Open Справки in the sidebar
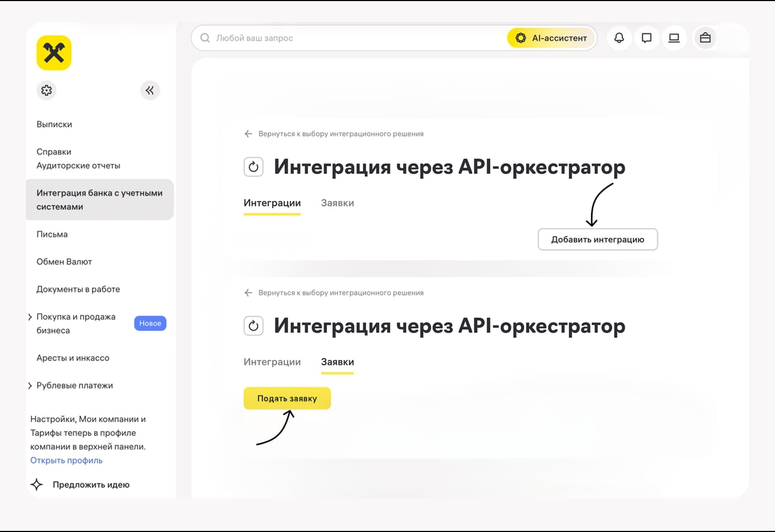Image resolution: width=775 pixels, height=532 pixels. 54,152
